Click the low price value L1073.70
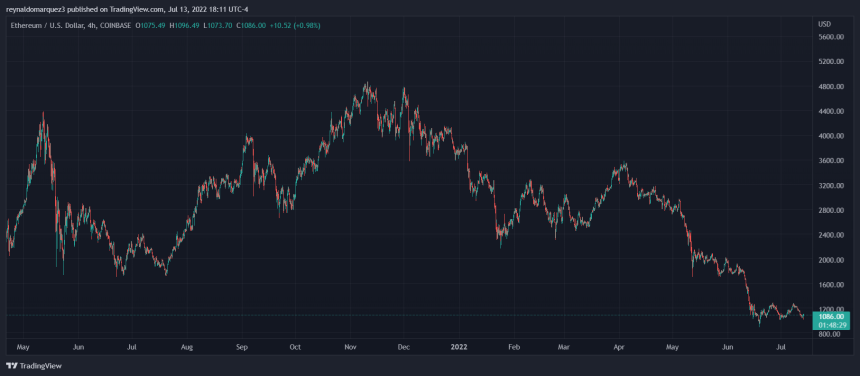Screen dimensions: 860x376 point(218,26)
